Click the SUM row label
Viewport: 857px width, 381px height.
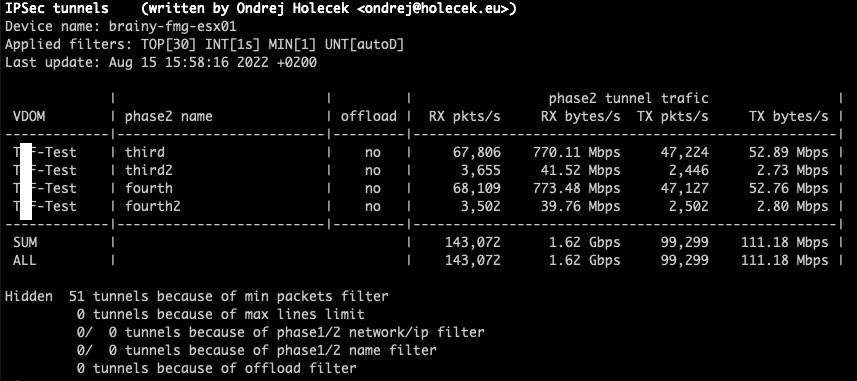(25, 242)
